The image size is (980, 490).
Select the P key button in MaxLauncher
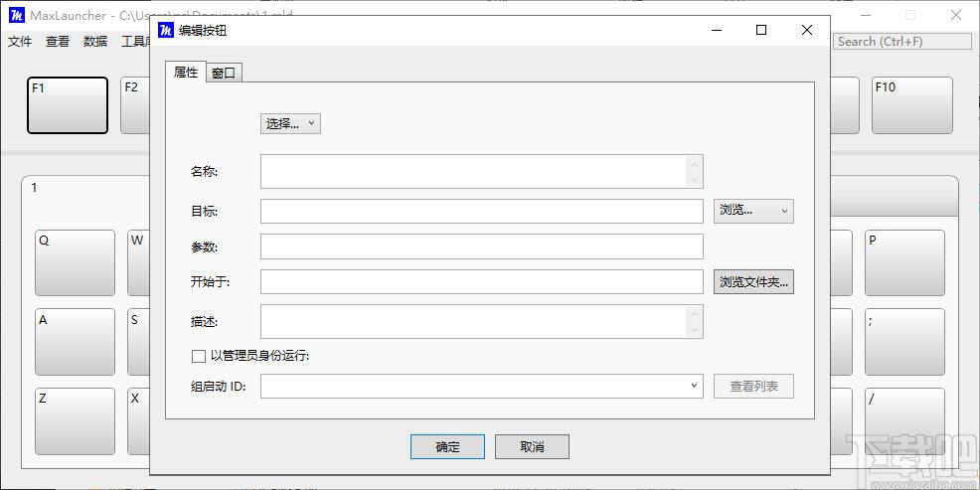click(905, 262)
